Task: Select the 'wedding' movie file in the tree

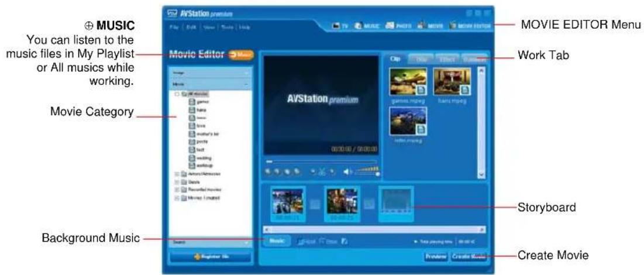Action: tap(201, 157)
